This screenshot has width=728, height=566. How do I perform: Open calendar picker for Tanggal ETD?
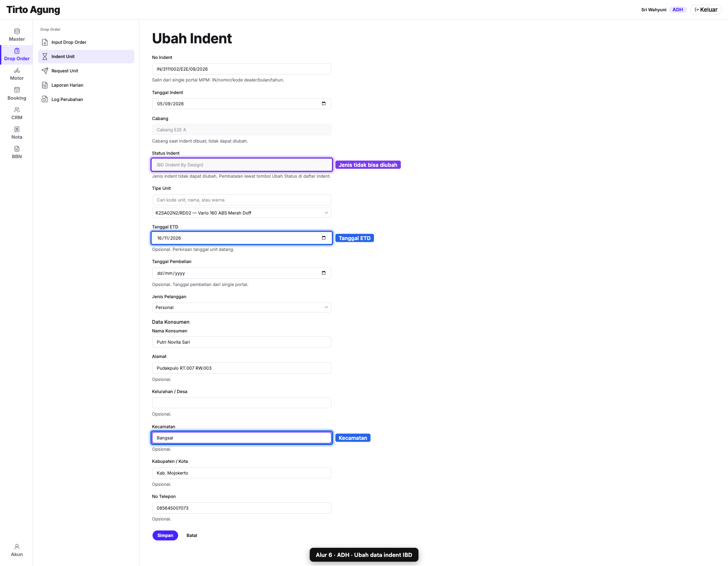324,238
